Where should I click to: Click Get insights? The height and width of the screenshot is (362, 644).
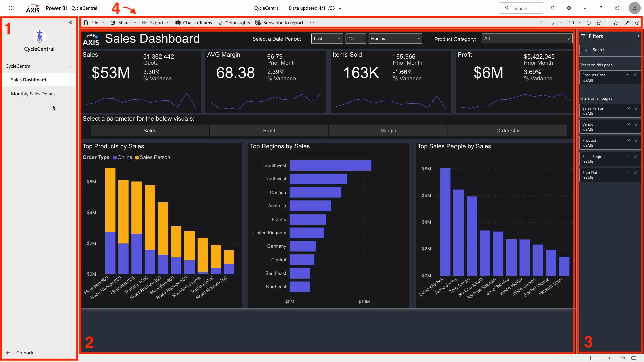tap(234, 23)
